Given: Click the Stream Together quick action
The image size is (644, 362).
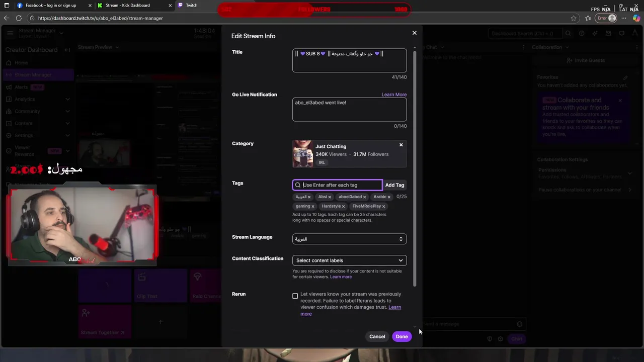Looking at the screenshot, I should (x=105, y=322).
